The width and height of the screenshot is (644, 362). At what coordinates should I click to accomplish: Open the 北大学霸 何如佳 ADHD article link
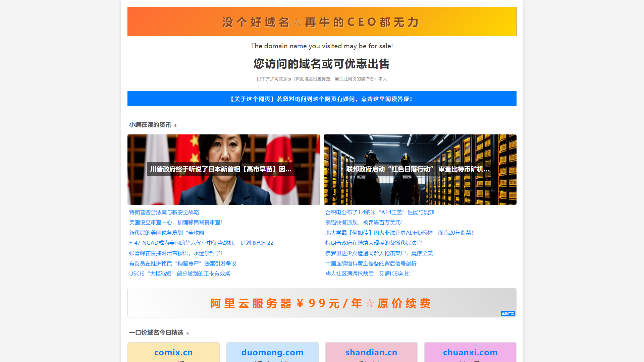tap(399, 233)
